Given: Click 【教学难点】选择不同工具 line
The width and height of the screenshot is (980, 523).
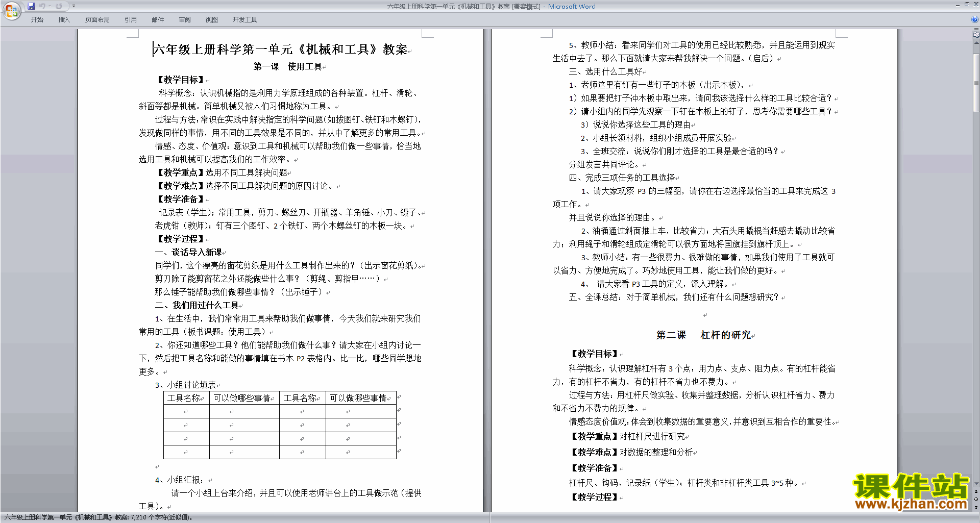Looking at the screenshot, I should click(245, 186).
